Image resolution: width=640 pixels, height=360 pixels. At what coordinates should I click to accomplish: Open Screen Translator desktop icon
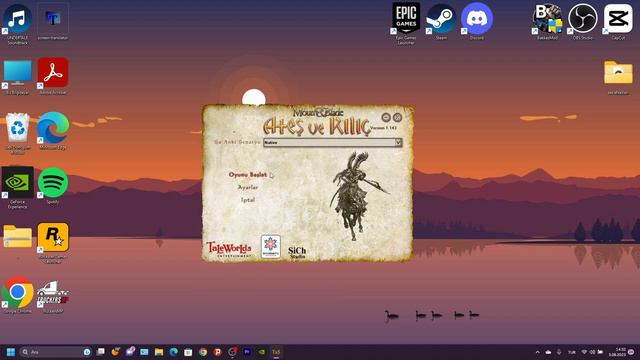53,22
